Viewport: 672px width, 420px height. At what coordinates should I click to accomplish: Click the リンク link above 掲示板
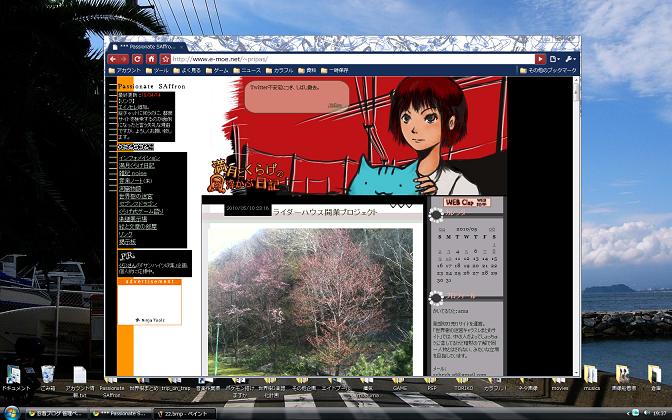point(126,234)
